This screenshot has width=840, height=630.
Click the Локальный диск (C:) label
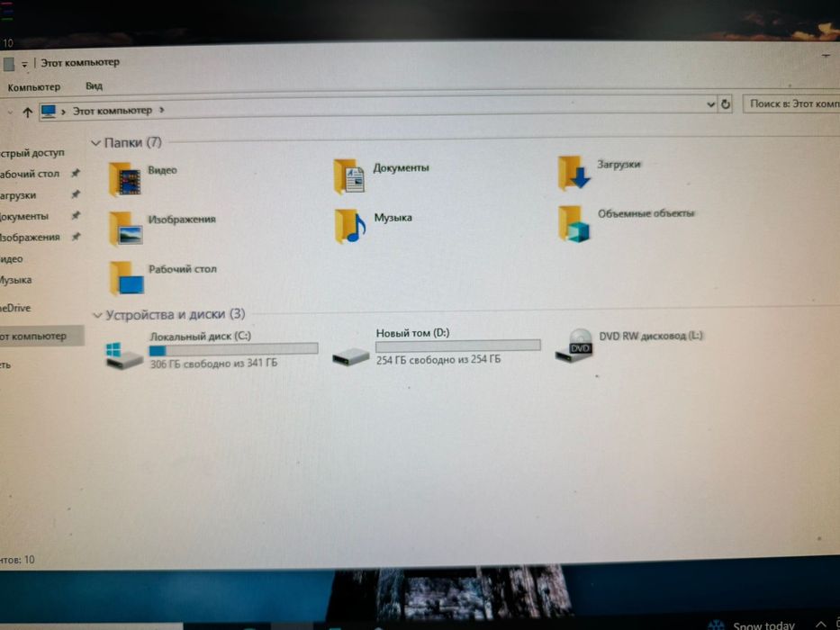(201, 337)
